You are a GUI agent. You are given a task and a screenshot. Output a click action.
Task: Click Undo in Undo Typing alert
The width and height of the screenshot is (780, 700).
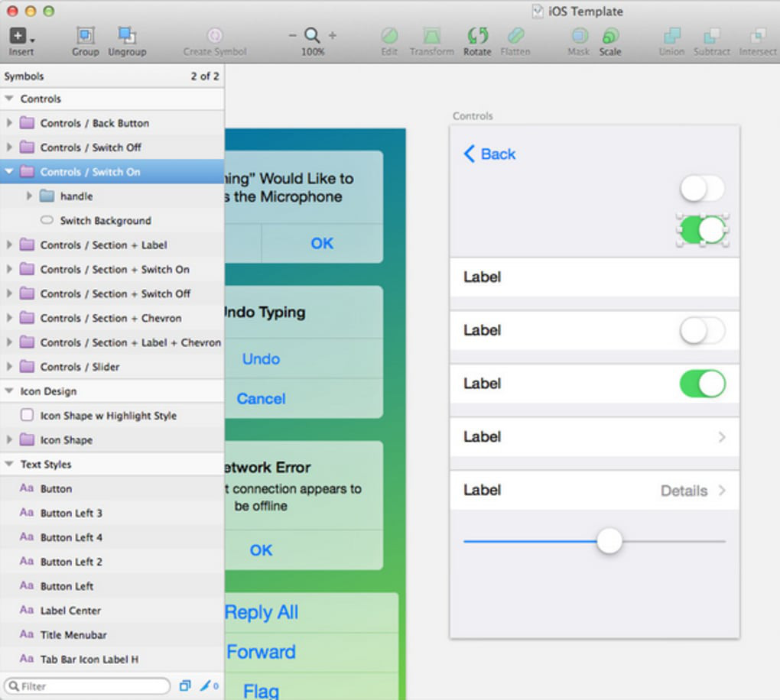click(262, 359)
